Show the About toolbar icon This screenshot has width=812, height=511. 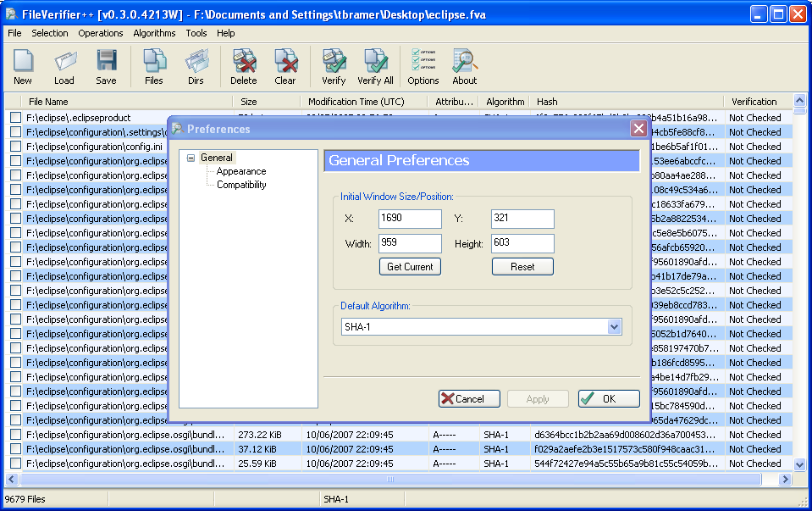[x=465, y=66]
